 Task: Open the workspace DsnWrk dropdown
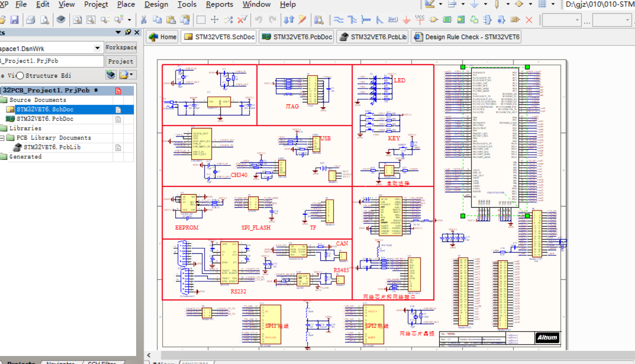click(x=97, y=48)
